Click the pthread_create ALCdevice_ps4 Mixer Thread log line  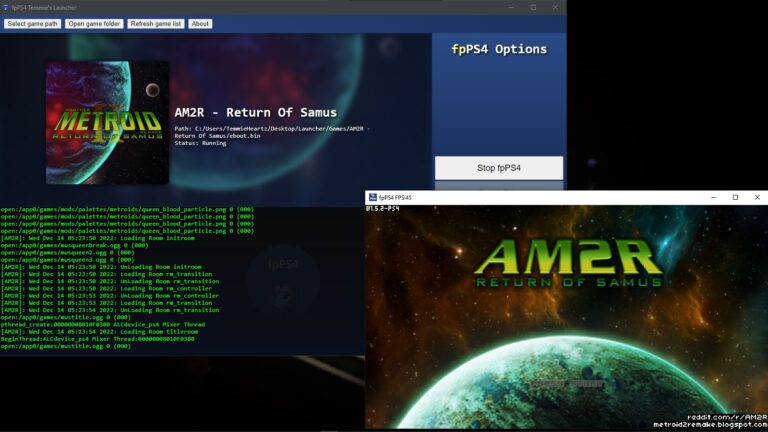coord(103,324)
